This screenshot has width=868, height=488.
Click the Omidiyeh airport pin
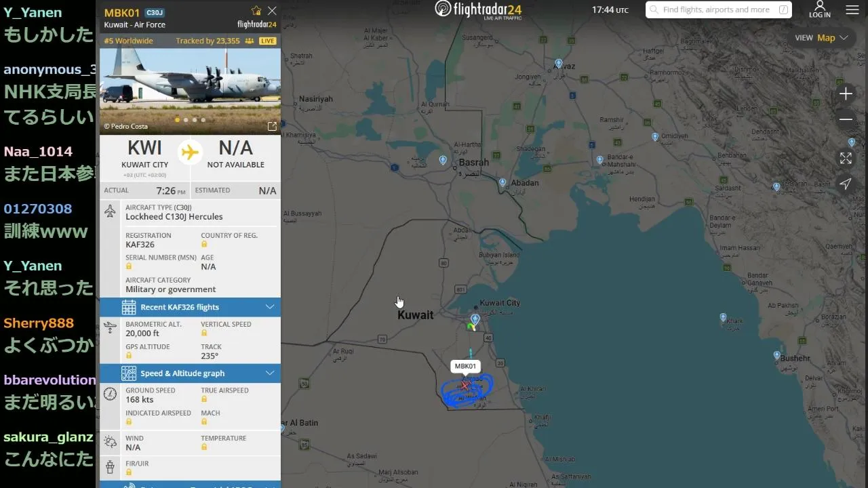pyautogui.click(x=655, y=136)
